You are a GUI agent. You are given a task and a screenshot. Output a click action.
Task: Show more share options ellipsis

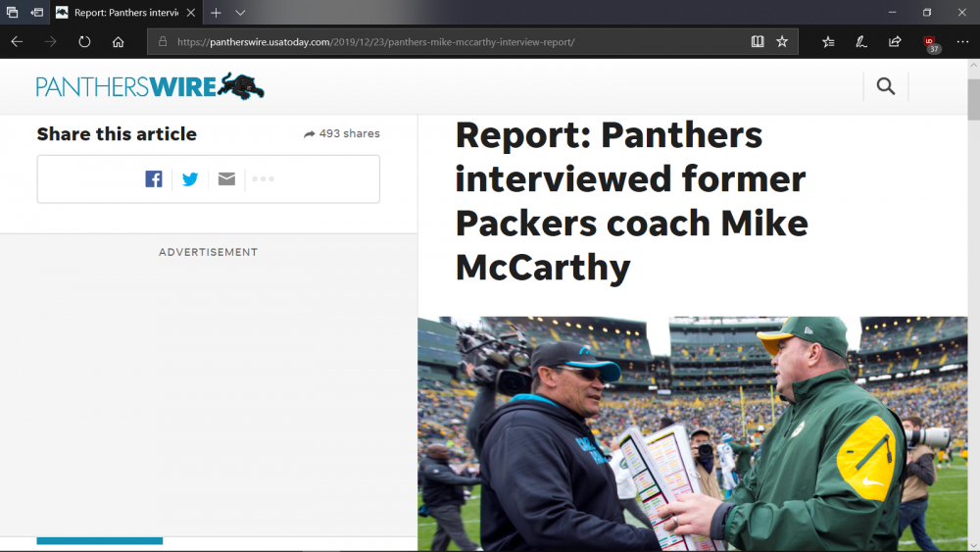pos(263,178)
